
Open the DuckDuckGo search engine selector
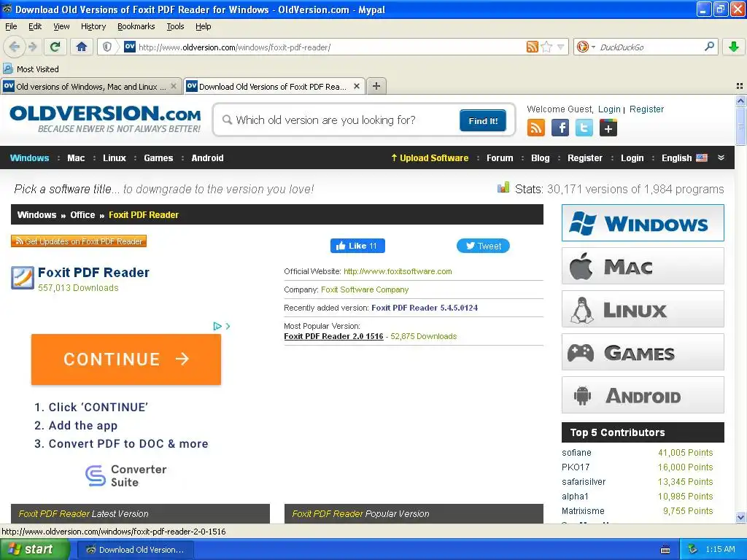pos(586,47)
